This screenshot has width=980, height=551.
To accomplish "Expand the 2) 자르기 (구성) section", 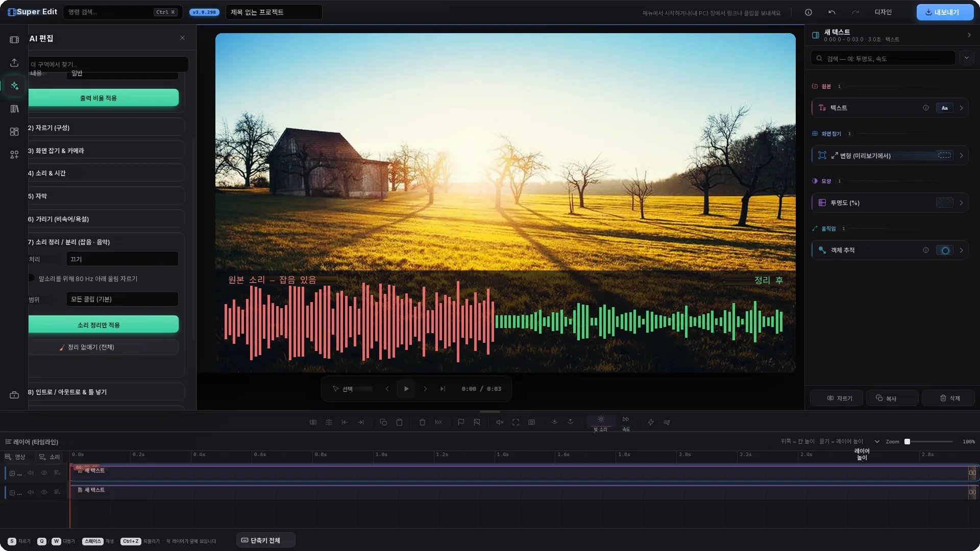I will (106, 128).
